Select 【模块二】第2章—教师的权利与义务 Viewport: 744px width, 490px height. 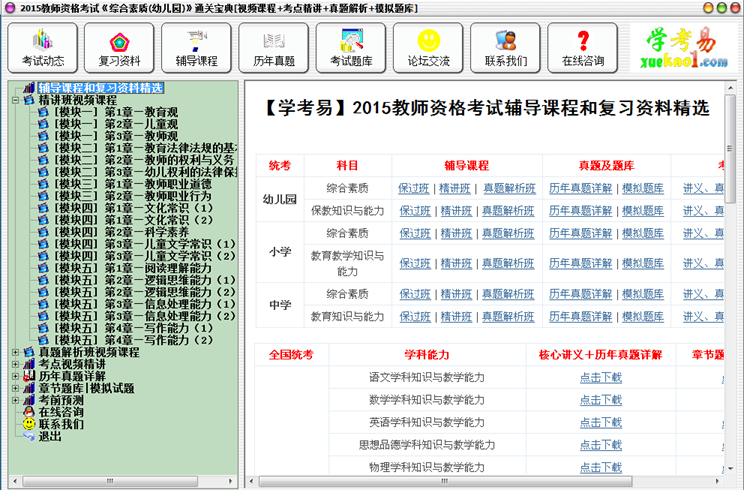click(x=144, y=160)
